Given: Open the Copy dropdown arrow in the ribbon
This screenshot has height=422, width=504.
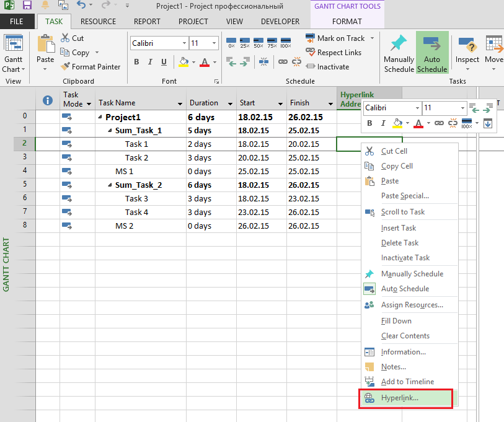Looking at the screenshot, I should tap(97, 53).
